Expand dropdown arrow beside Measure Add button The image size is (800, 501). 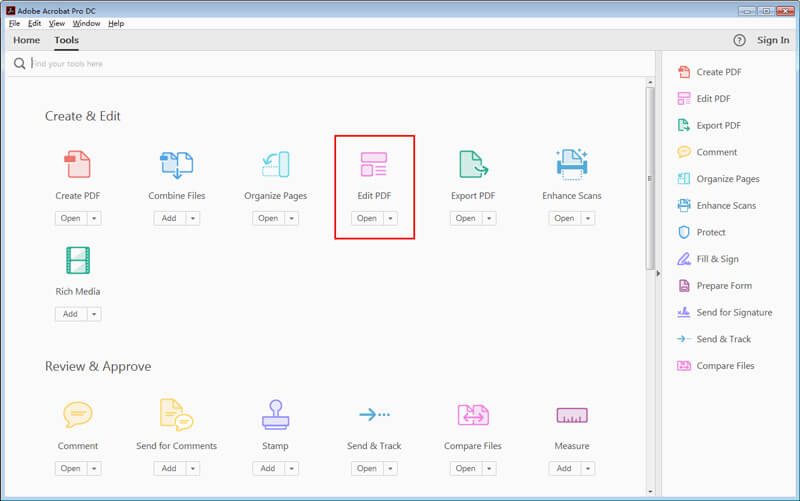coord(587,468)
